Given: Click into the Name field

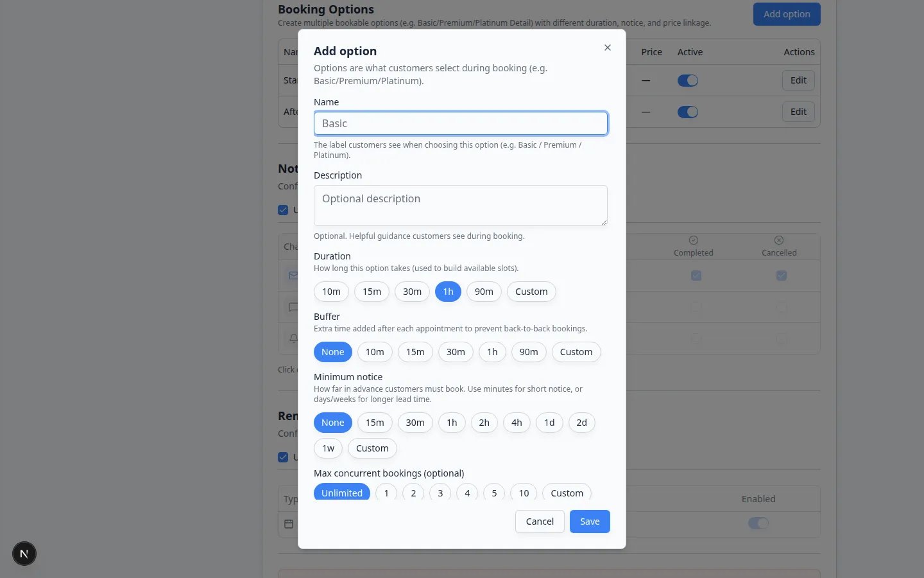Looking at the screenshot, I should 461,123.
